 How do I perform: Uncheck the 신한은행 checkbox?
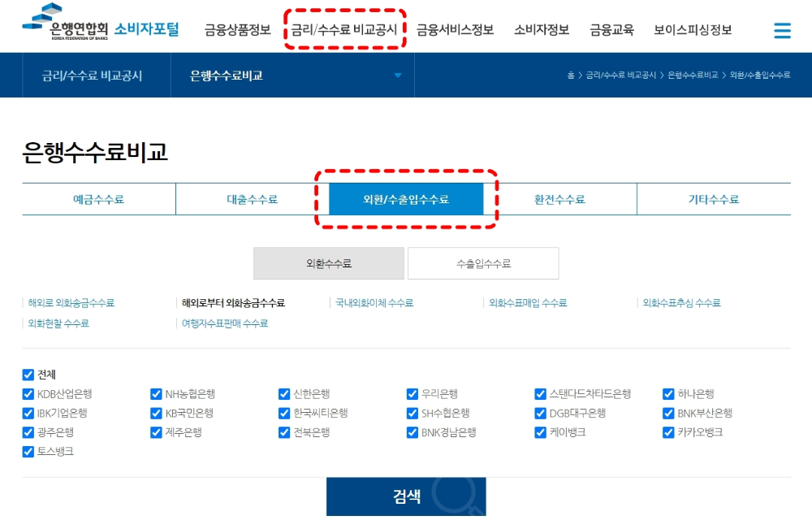[x=283, y=394]
